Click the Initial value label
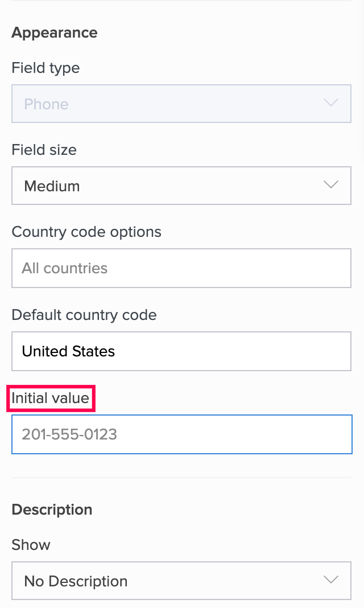 [51, 399]
